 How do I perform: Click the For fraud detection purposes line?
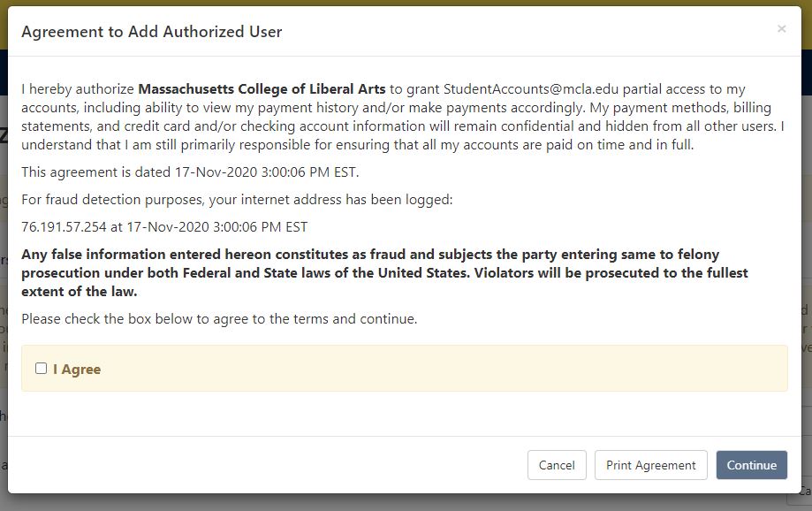(237, 200)
